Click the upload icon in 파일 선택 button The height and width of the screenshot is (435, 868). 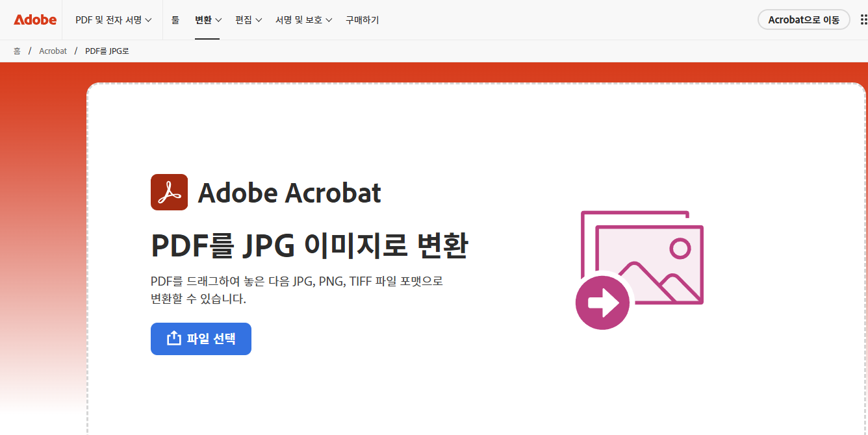[173, 338]
